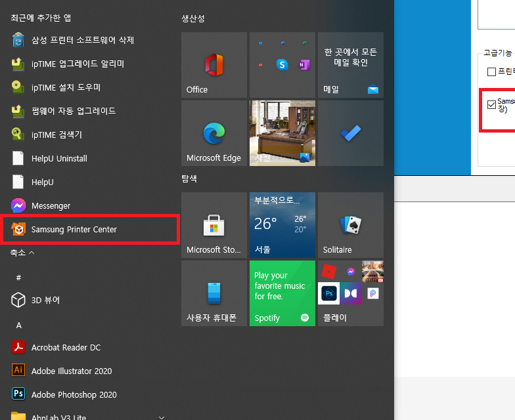Launch Solitaire tile
The image size is (515, 420).
click(x=351, y=225)
